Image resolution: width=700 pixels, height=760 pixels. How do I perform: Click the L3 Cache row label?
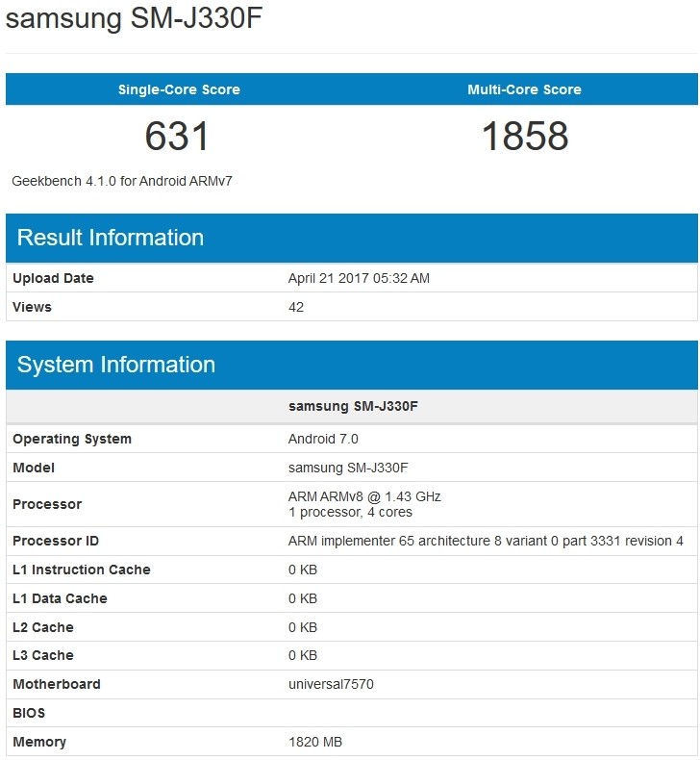(43, 655)
